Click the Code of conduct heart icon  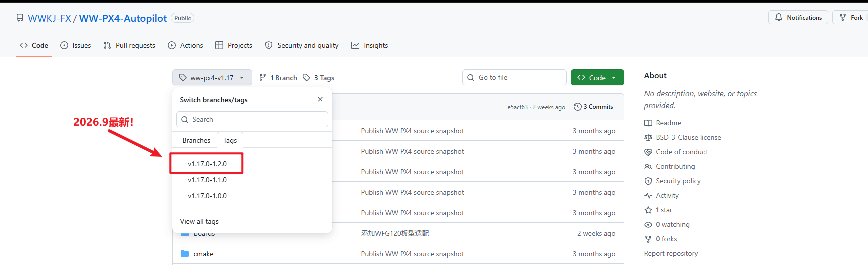(648, 152)
